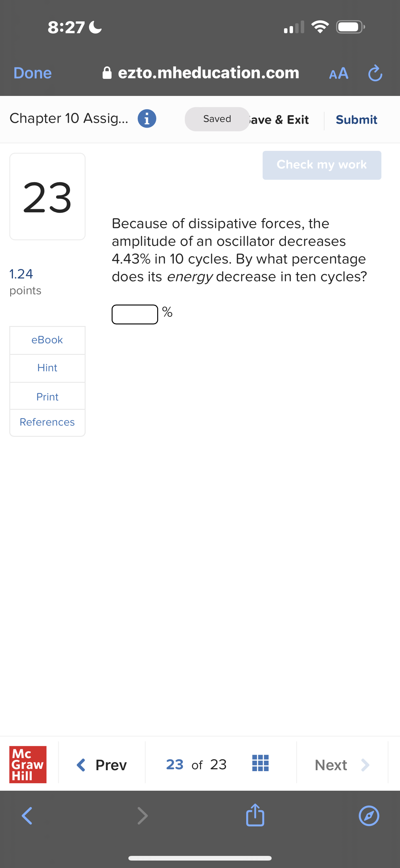Screen dimensions: 400x868
Task: Tap the Prev chevron arrow
Action: click(81, 765)
